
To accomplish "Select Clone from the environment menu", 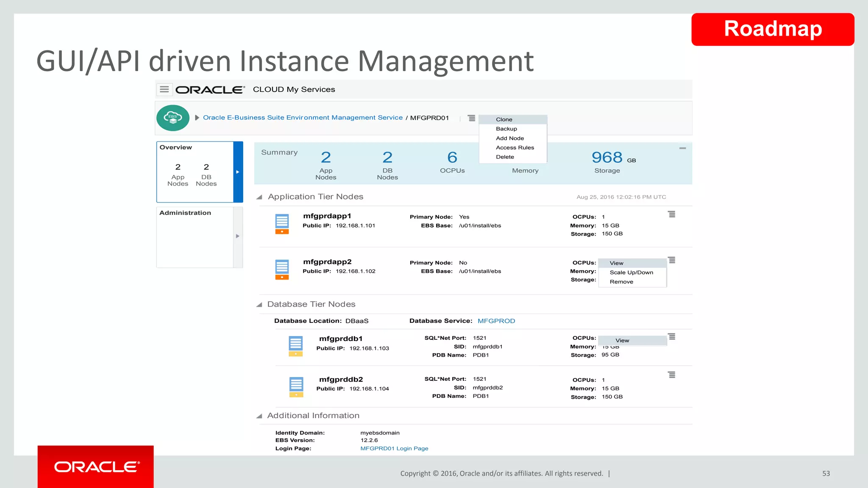I will click(513, 119).
